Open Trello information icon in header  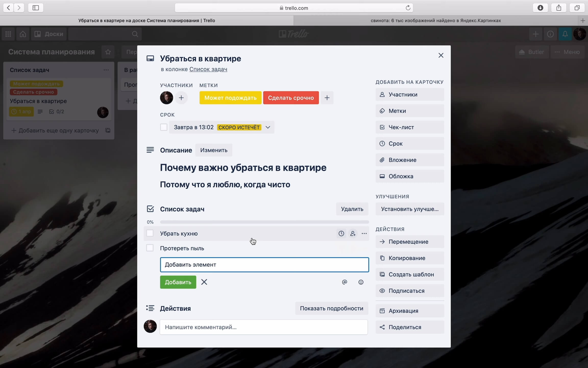(550, 34)
